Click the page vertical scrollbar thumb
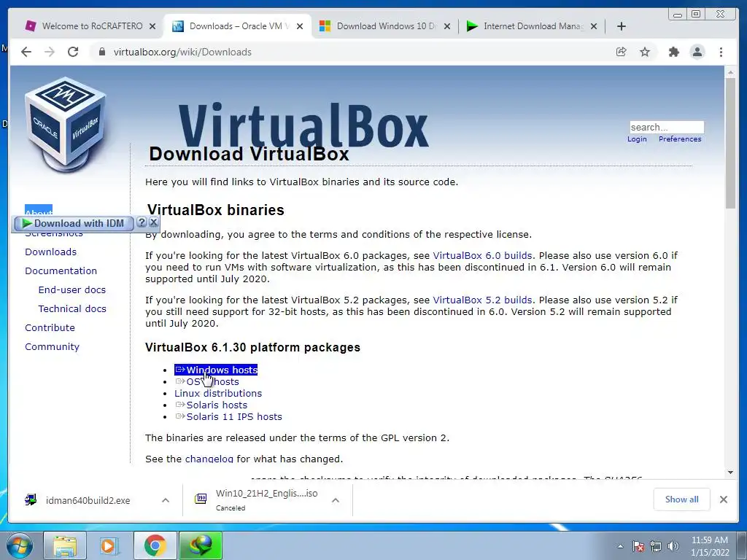This screenshot has height=560, width=747. pos(730,143)
